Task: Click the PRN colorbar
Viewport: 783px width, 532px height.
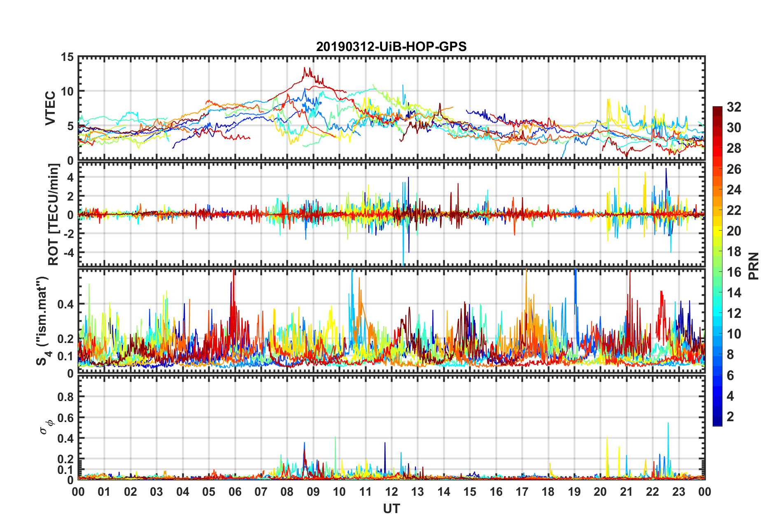Action: pyautogui.click(x=717, y=266)
